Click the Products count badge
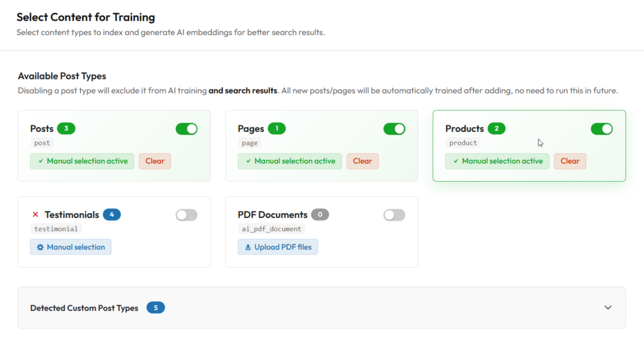Screen dimensions: 644x340 (x=496, y=129)
